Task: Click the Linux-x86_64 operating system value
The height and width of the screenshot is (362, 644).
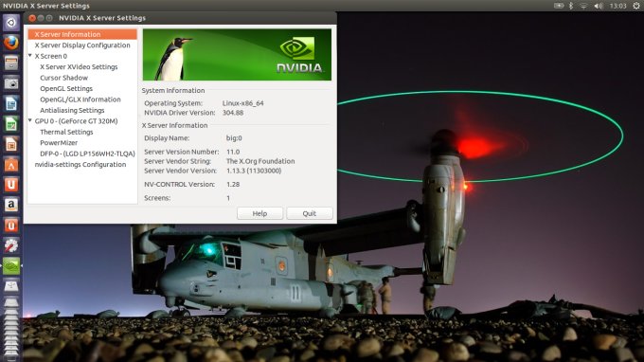Action: [x=243, y=103]
